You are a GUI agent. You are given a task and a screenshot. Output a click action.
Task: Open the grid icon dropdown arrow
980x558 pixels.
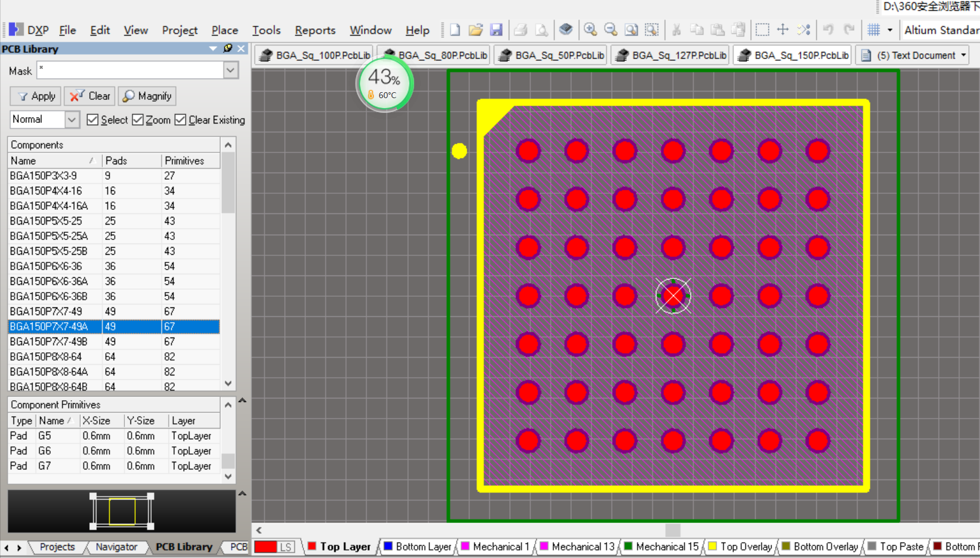tap(890, 30)
